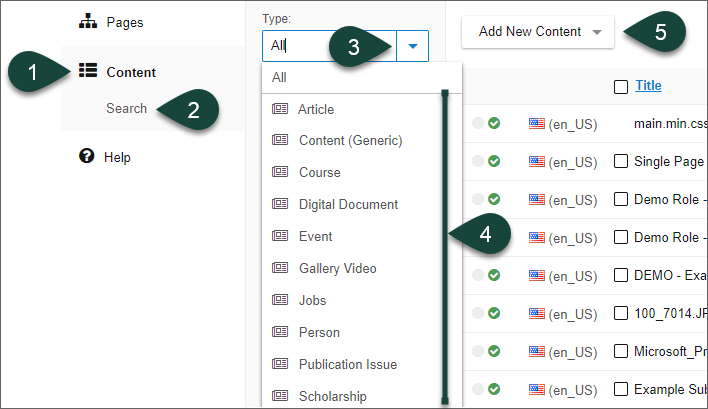Click green status check for main.min.css row

pos(494,124)
